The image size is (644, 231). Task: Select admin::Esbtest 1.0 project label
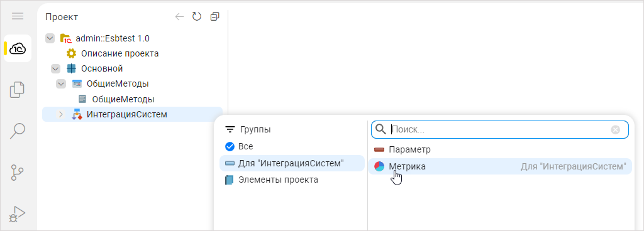pyautogui.click(x=113, y=38)
